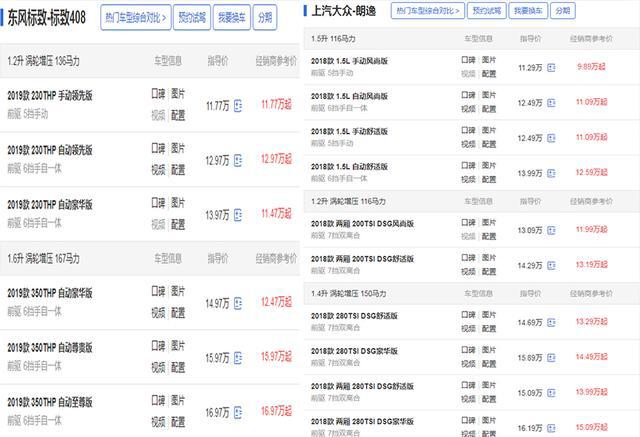640x437 pixels.
Task: Click dealer price 14.49万起
Action: pyautogui.click(x=591, y=357)
